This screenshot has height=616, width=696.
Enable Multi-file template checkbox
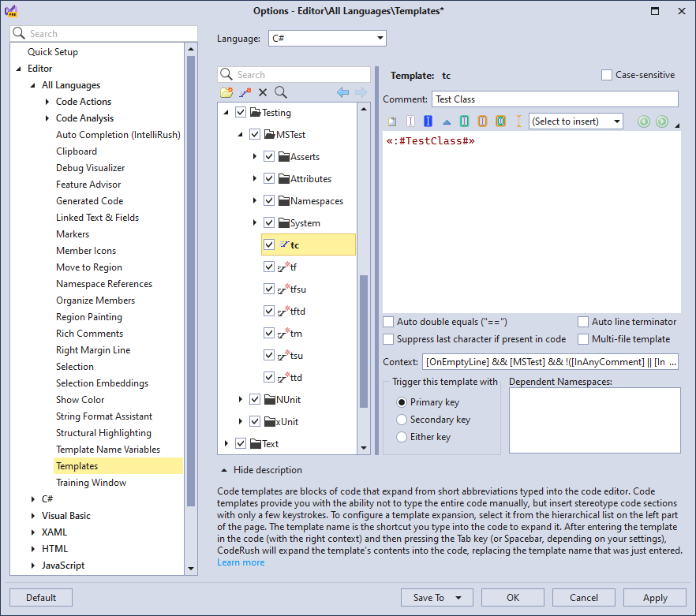(583, 339)
